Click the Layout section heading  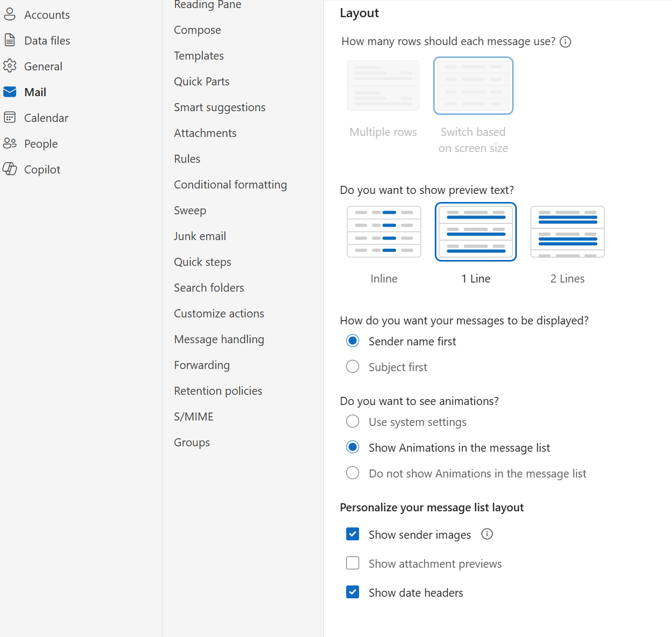coord(359,13)
